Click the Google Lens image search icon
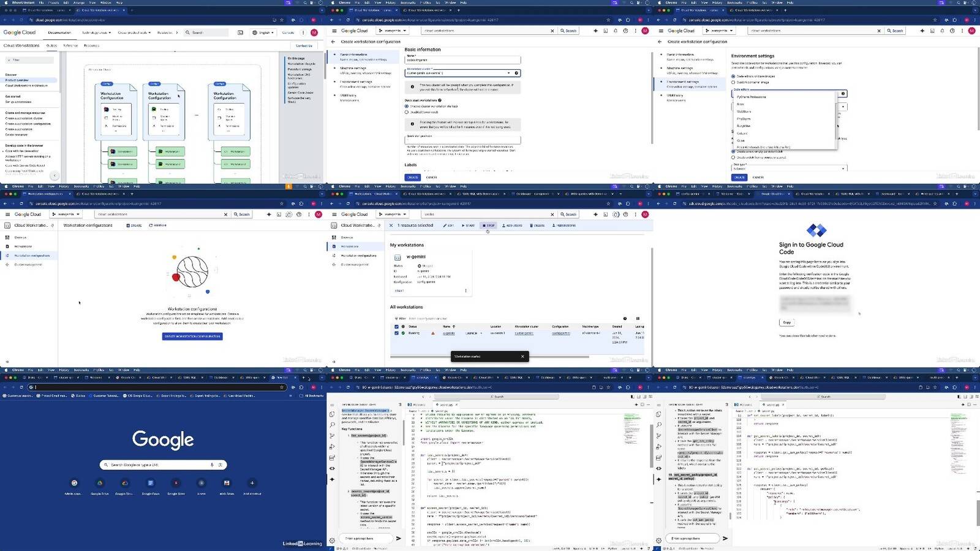Viewport: 980px width, 551px height. (220, 465)
